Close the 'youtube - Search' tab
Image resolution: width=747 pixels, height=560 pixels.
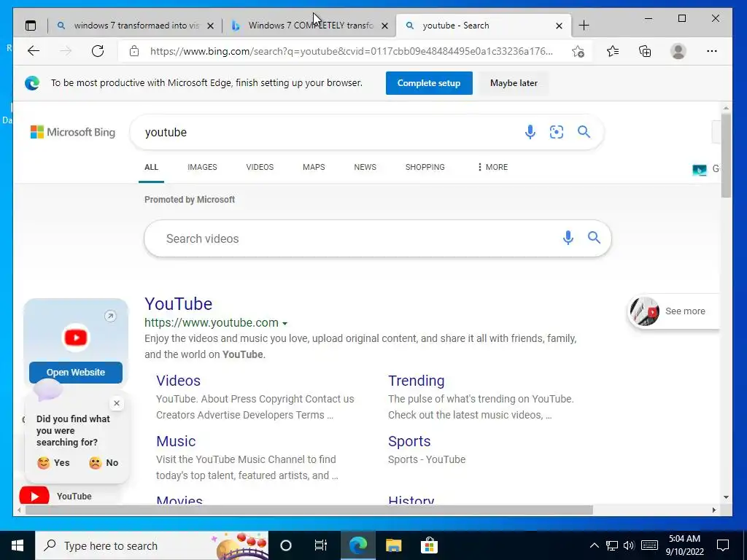(x=560, y=26)
